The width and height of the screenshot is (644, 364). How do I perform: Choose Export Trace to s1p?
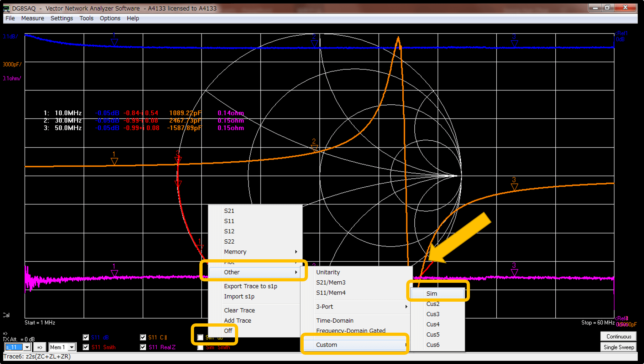[250, 286]
